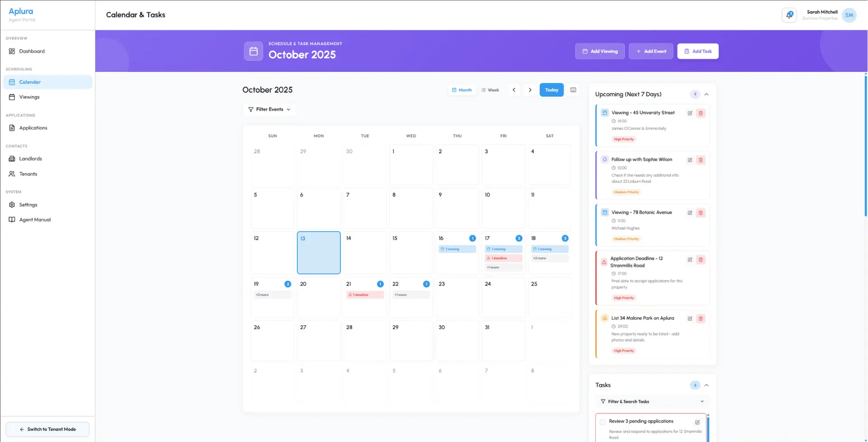Select the Applications menu item in sidebar

(x=33, y=128)
